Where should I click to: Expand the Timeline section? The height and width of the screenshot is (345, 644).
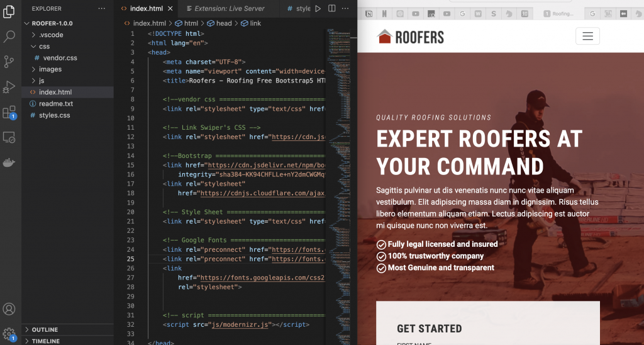(x=68, y=341)
